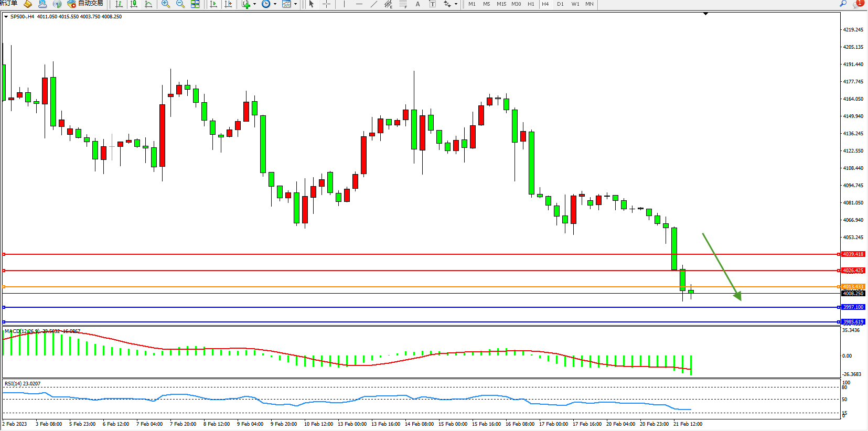The height and width of the screenshot is (431, 868).
Task: Click the chart shift triangle marker
Action: [705, 14]
